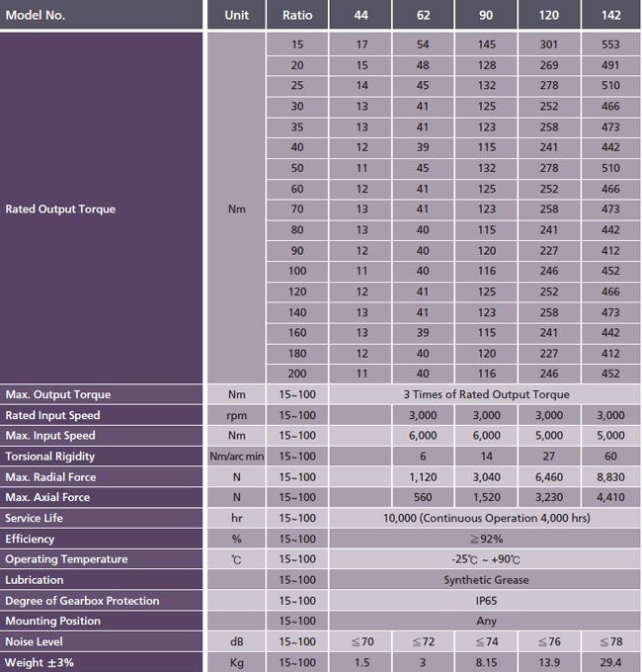Select the ratio '35' cell in Ratio column

click(x=297, y=127)
